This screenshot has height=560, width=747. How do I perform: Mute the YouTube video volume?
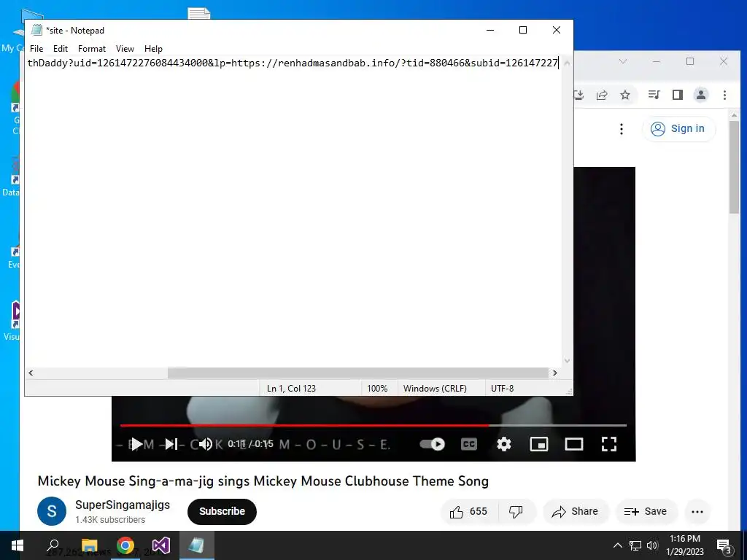[205, 444]
